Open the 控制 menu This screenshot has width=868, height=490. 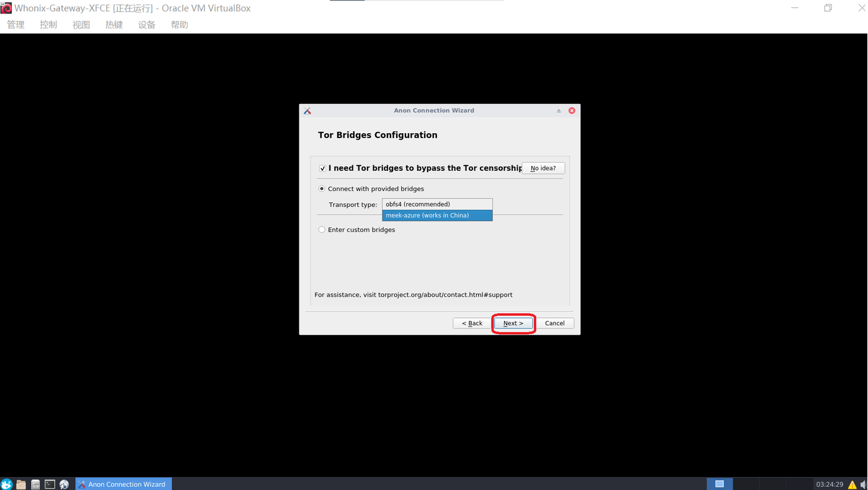pyautogui.click(x=48, y=25)
